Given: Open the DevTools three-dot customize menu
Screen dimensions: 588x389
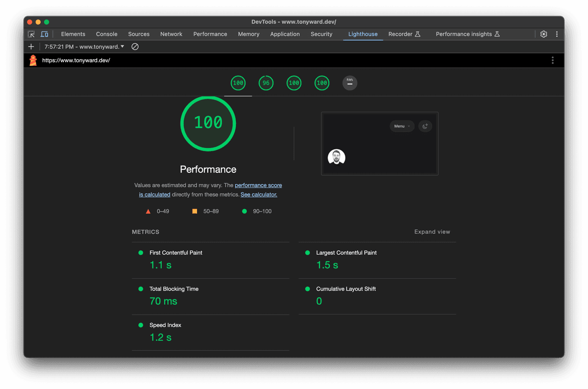Looking at the screenshot, I should (557, 34).
